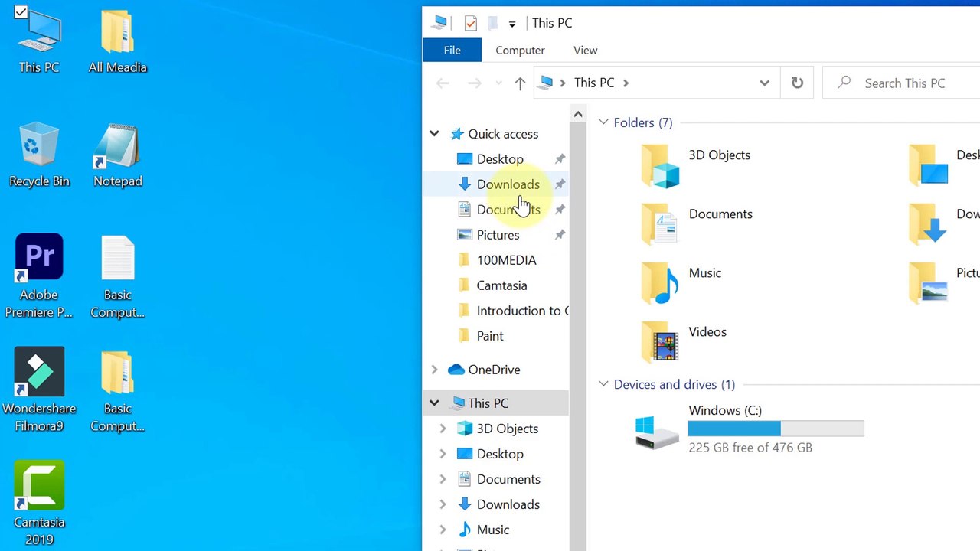Click the pin icon next to Pictures

pos(560,235)
